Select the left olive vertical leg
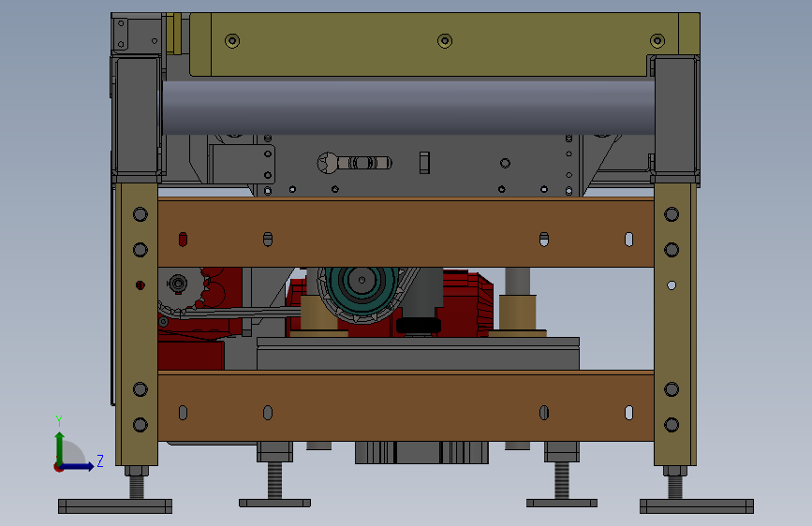 click(x=137, y=325)
